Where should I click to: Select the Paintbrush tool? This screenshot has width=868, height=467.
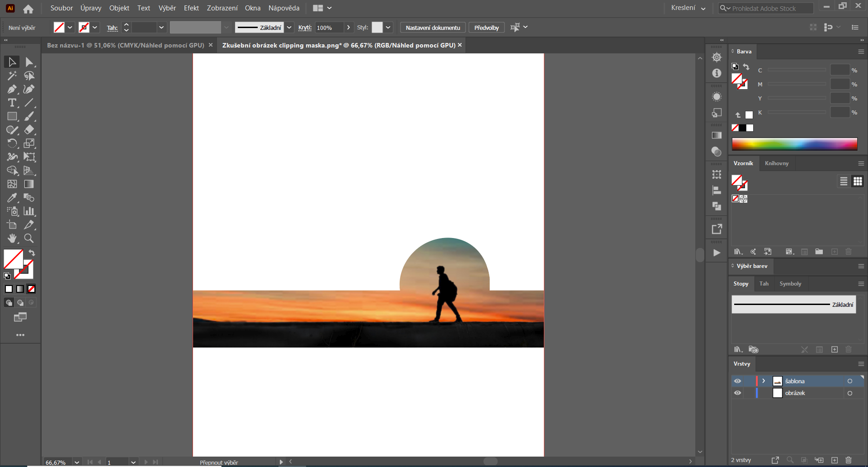(x=28, y=116)
